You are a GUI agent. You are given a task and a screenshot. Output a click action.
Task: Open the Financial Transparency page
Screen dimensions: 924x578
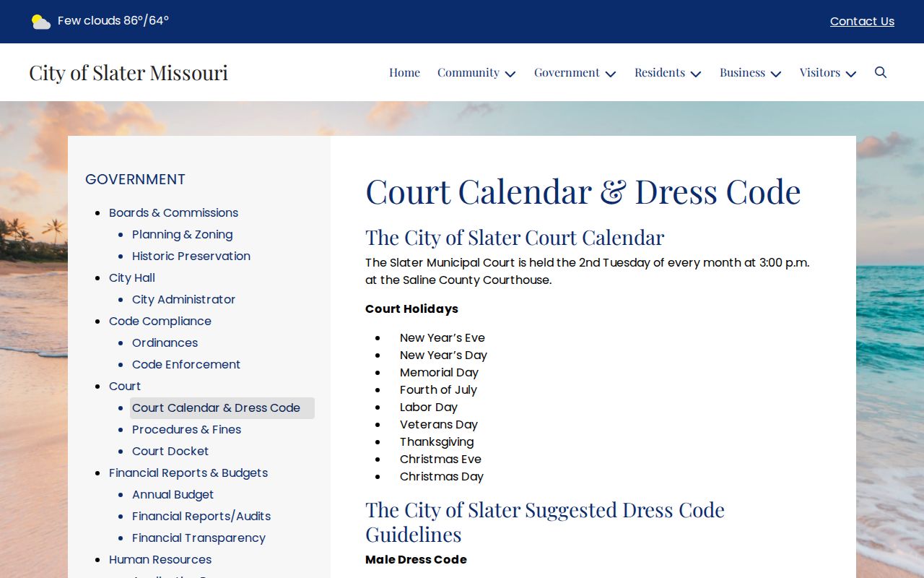click(x=199, y=538)
